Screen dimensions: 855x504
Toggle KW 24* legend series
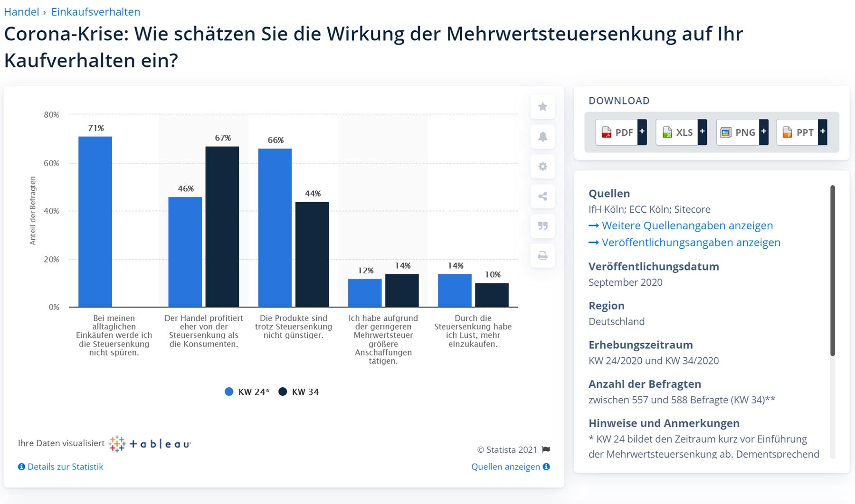coord(247,392)
